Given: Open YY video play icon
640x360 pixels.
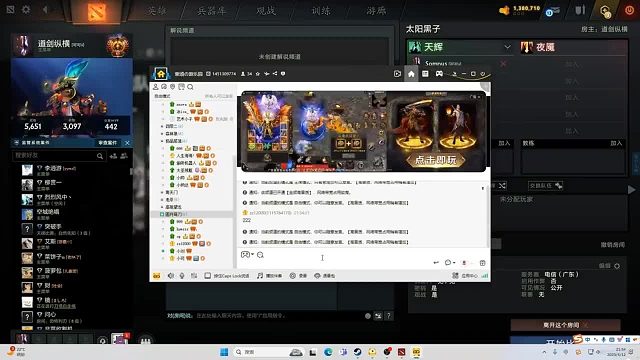Looking at the screenshot, I should pyautogui.click(x=397, y=74).
